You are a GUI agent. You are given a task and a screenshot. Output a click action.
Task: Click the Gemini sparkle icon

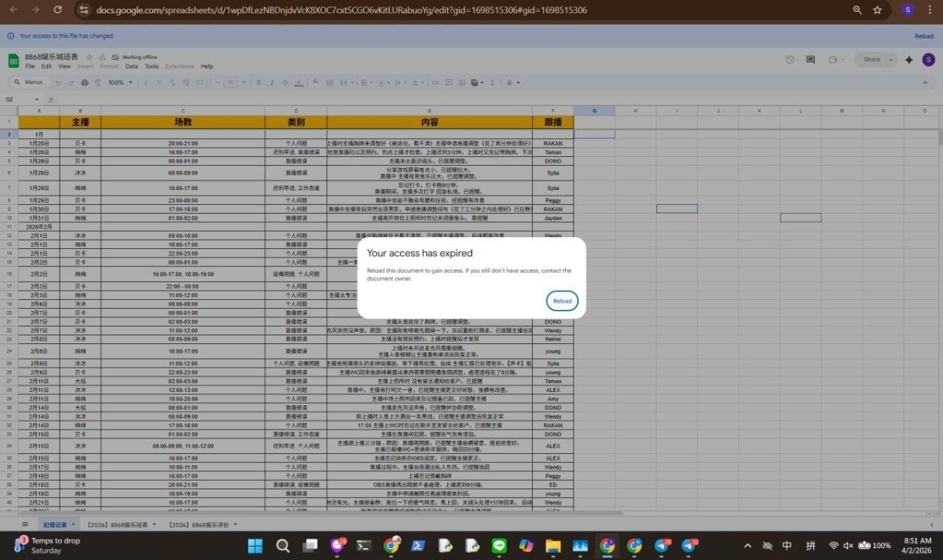(909, 60)
